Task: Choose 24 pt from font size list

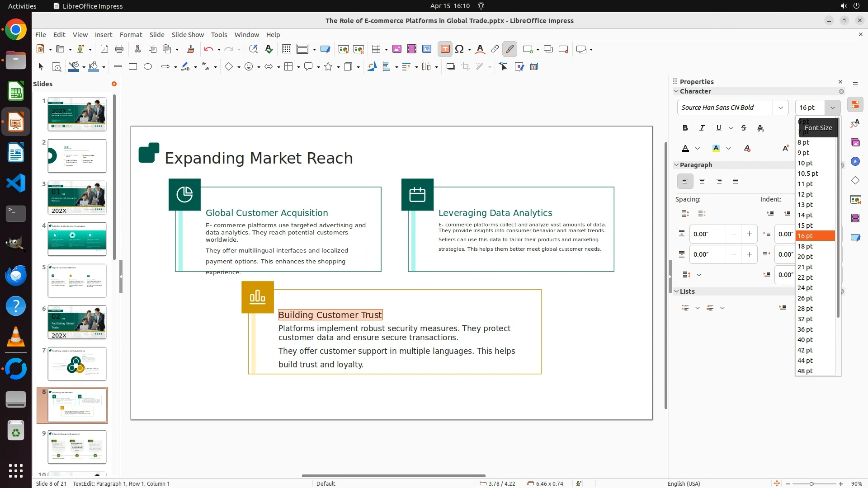Action: [805, 288]
